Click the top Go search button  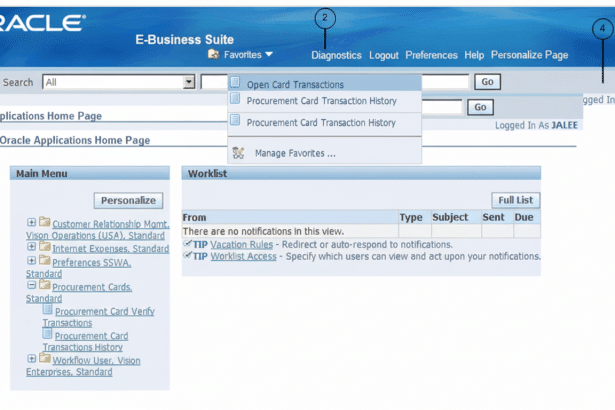point(487,82)
